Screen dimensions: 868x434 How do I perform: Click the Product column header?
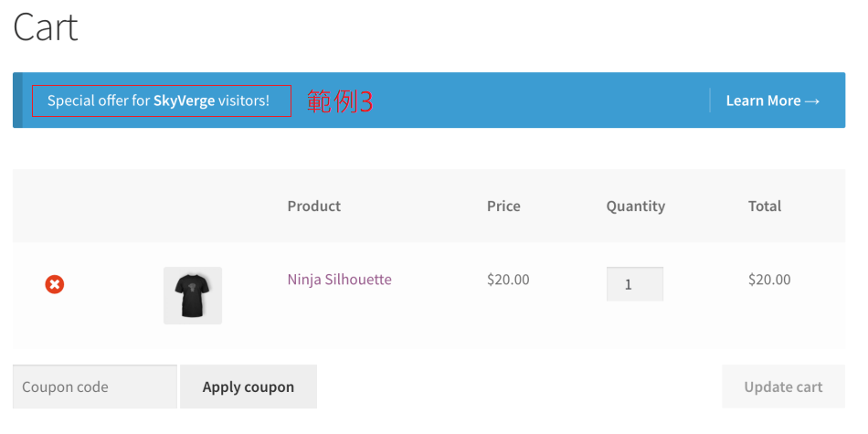[313, 206]
